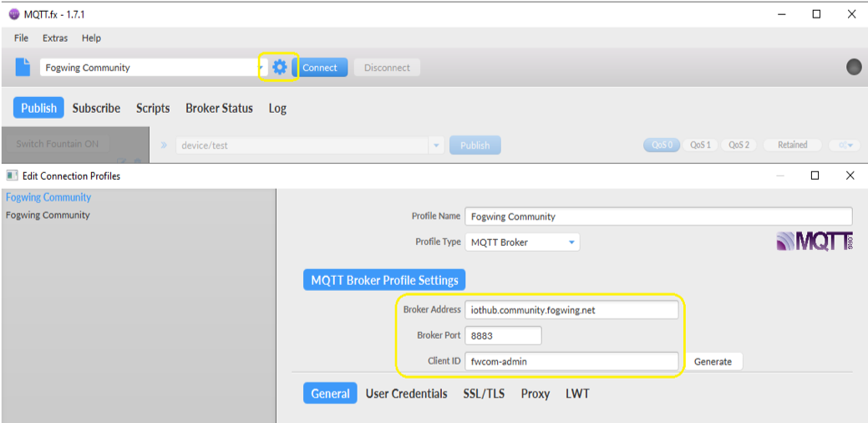Minimize the MQTT.fx main window
Viewport: 868px width, 423px height.
[782, 15]
